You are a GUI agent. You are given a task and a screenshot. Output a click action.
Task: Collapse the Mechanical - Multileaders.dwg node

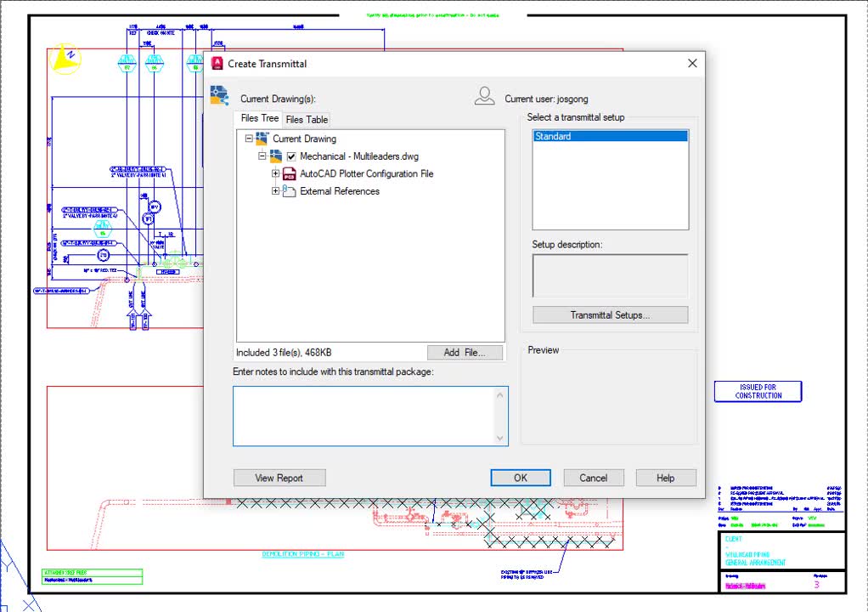pyautogui.click(x=262, y=156)
